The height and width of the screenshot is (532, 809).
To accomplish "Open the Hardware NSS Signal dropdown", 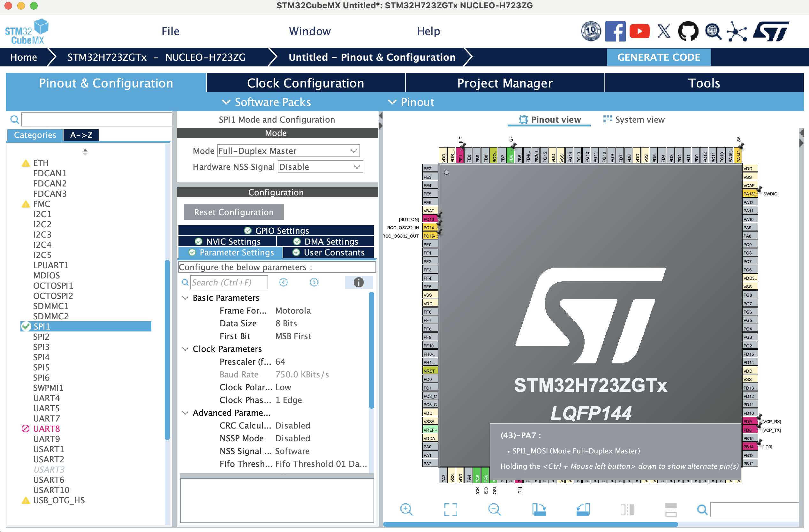I will [x=320, y=167].
